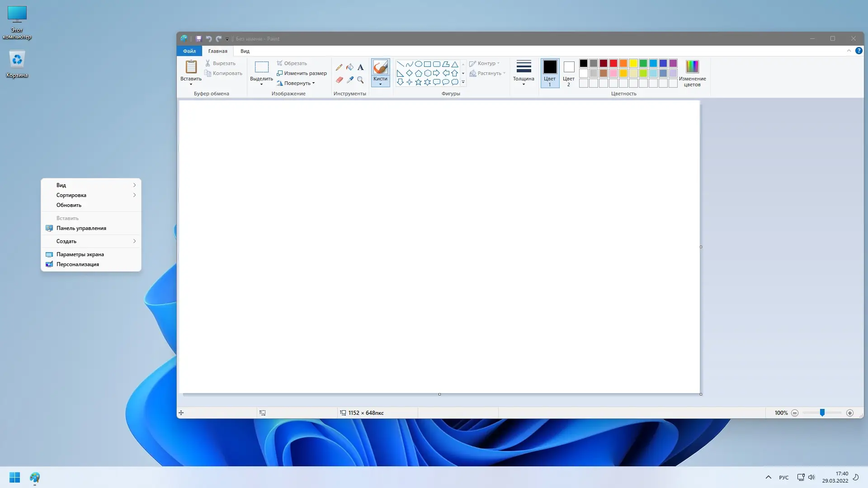868x488 pixels.
Task: Activate Color 1 selector
Action: [x=550, y=73]
